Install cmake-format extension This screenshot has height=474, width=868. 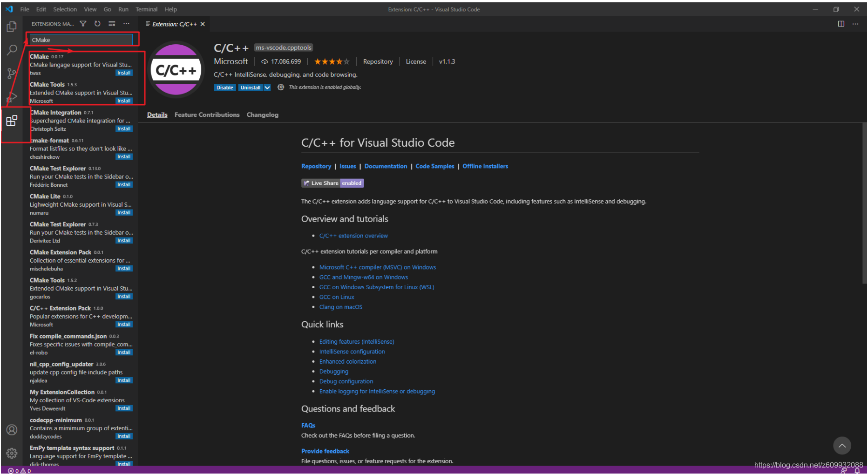click(124, 156)
